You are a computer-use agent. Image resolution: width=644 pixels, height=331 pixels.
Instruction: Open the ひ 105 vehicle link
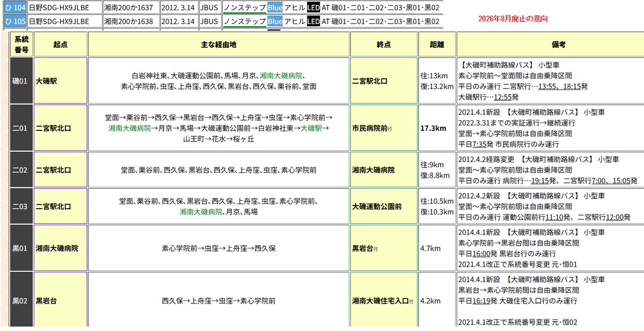point(14,21)
